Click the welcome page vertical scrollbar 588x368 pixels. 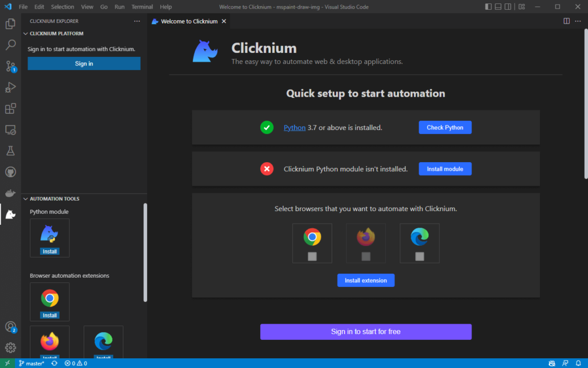(x=586, y=103)
